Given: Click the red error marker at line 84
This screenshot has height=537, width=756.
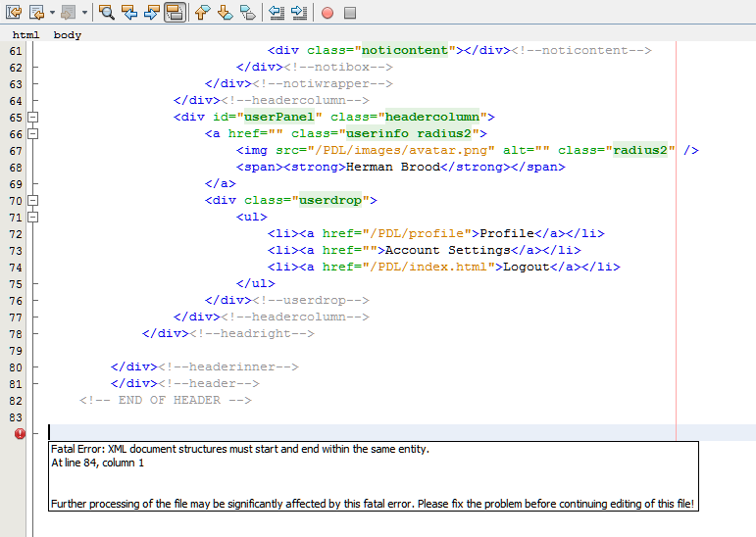Looking at the screenshot, I should [20, 433].
